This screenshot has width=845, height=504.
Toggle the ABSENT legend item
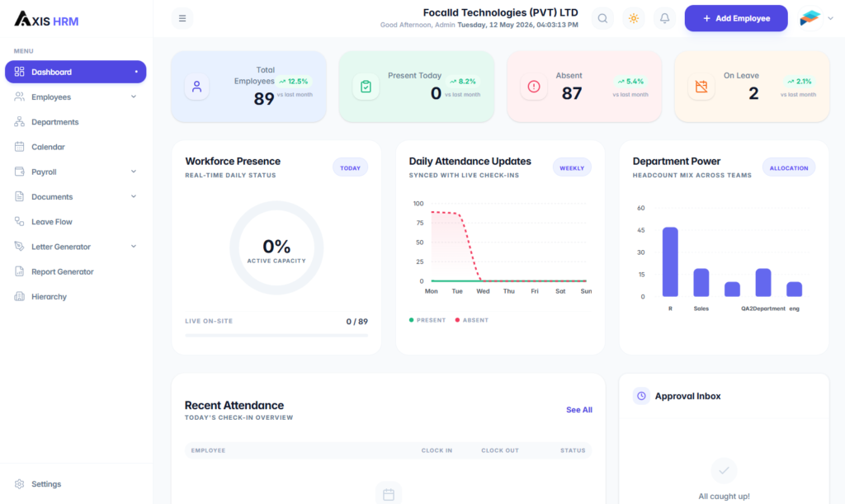[471, 320]
